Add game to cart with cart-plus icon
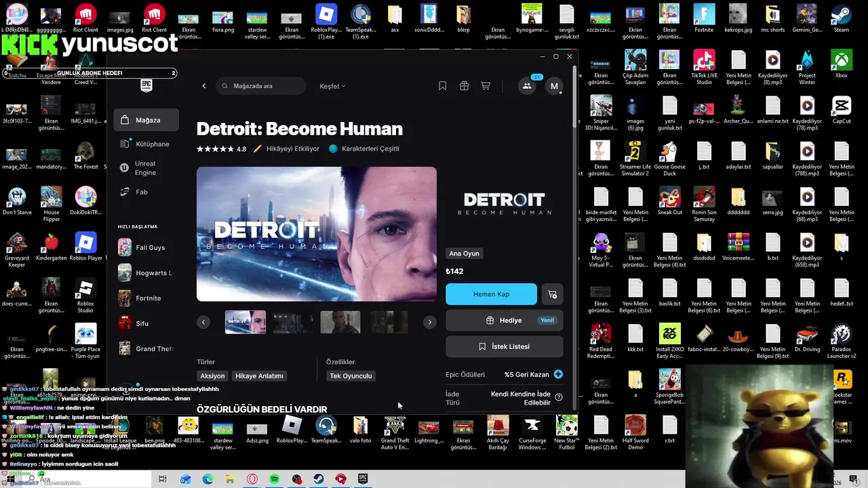The image size is (868, 488). pos(552,294)
